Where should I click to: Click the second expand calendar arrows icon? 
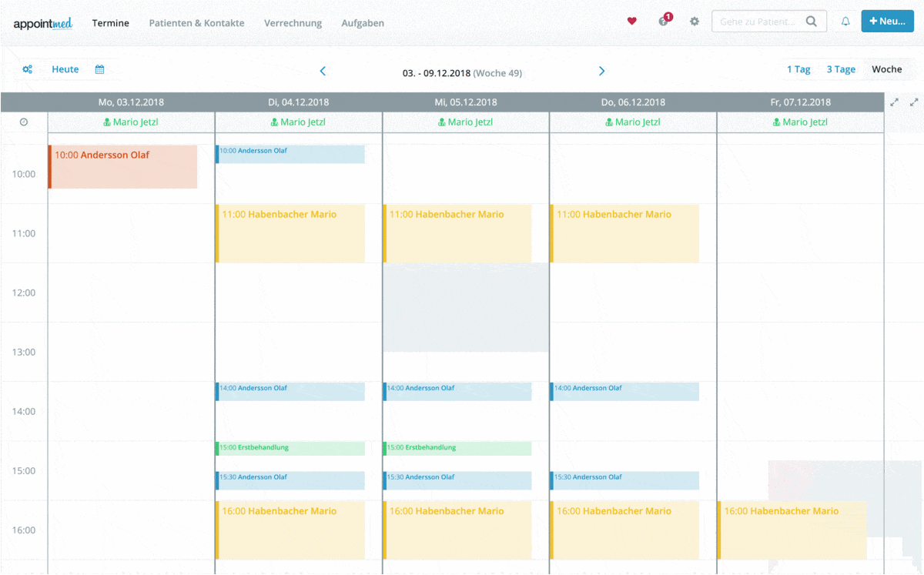914,102
